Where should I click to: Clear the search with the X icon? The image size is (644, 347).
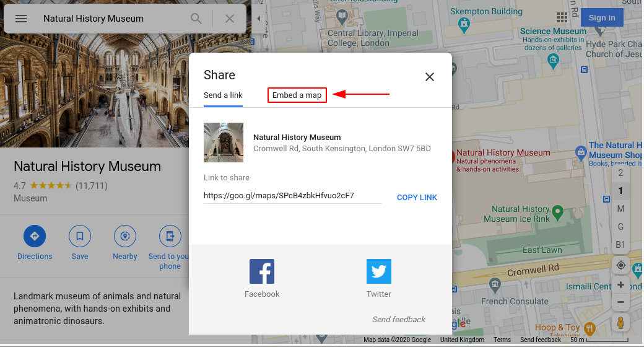(x=230, y=19)
